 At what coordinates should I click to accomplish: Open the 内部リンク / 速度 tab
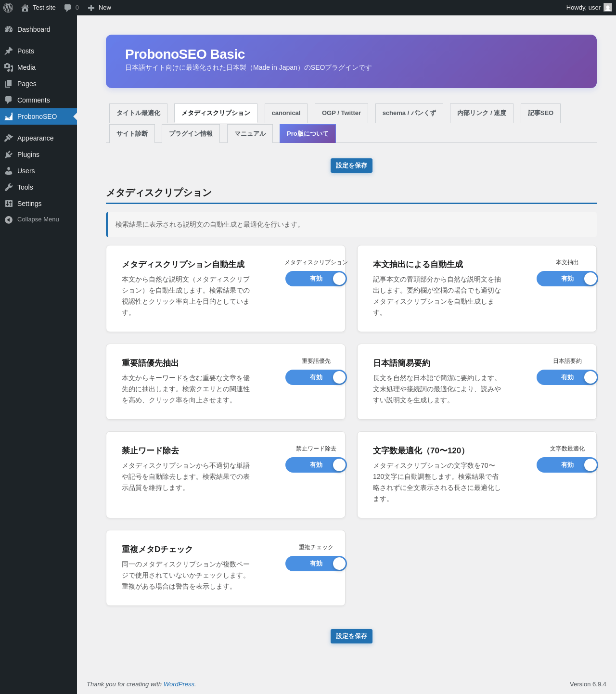[x=482, y=113]
